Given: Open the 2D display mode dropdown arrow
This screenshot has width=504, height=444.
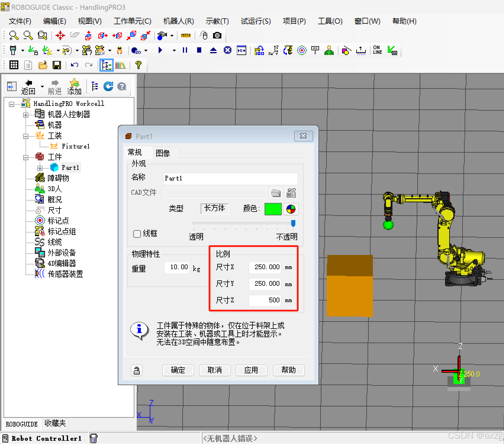Looking at the screenshot, I should click(146, 51).
